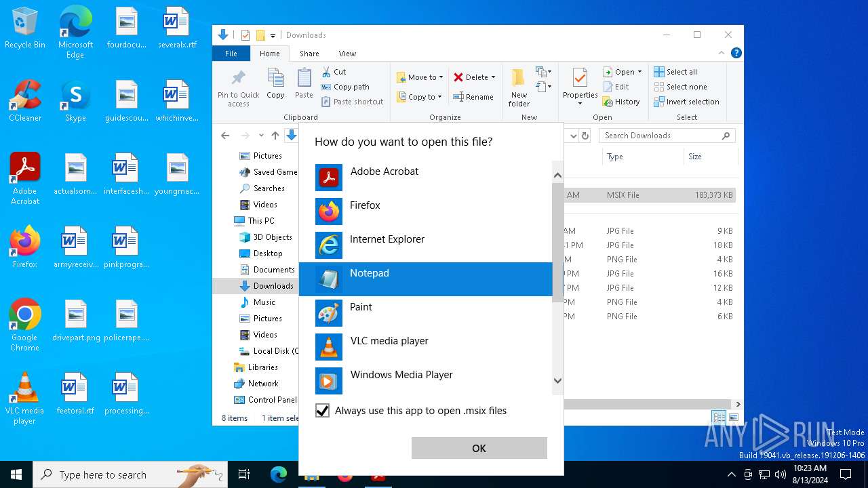Choose Firefox to open the file

click(x=426, y=211)
